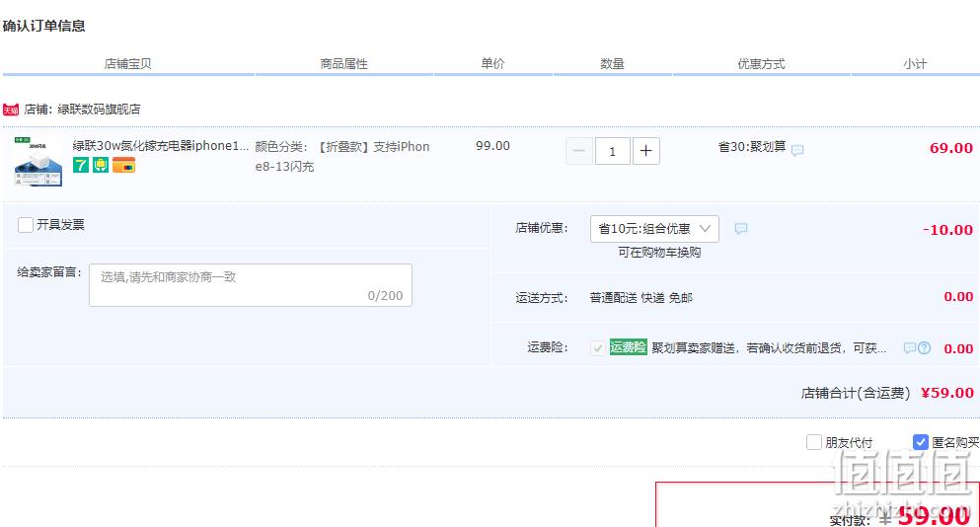Viewport: 980px width, 527px height.
Task: Click the unit price 99.00
Action: [x=492, y=146]
